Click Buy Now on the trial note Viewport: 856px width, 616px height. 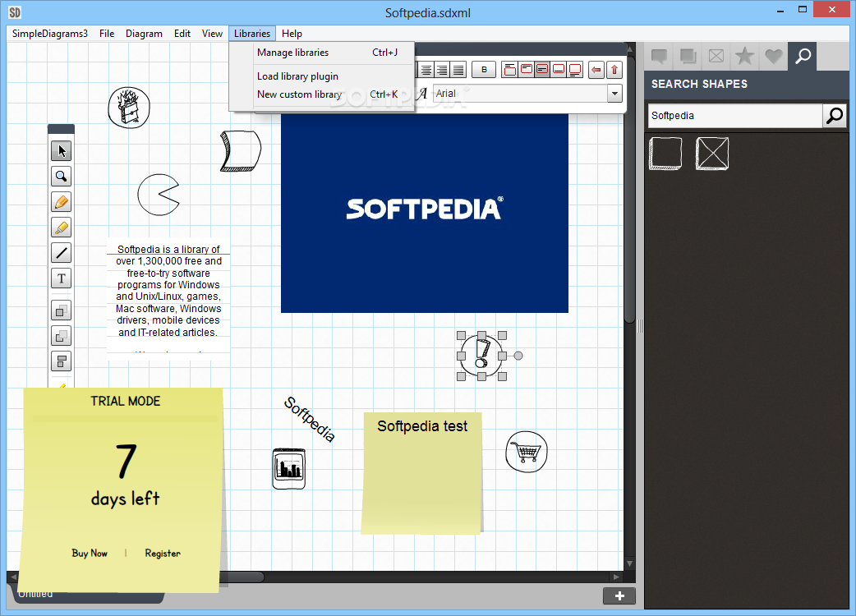(x=90, y=554)
